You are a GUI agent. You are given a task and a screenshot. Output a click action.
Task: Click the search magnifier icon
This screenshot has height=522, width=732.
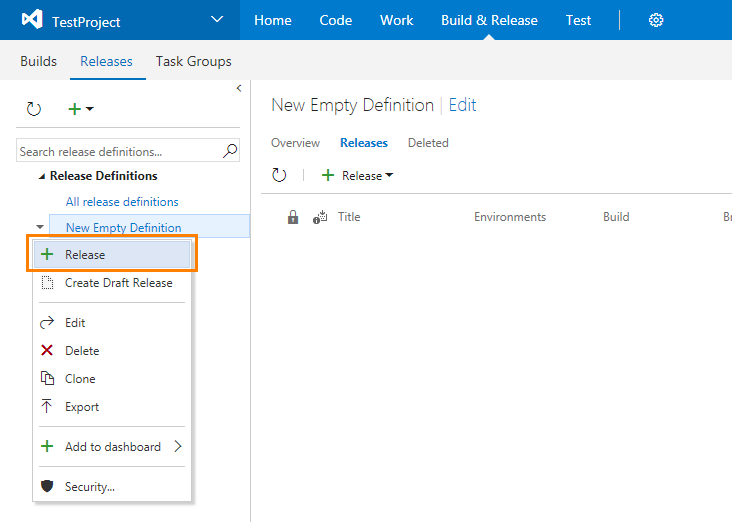(230, 151)
